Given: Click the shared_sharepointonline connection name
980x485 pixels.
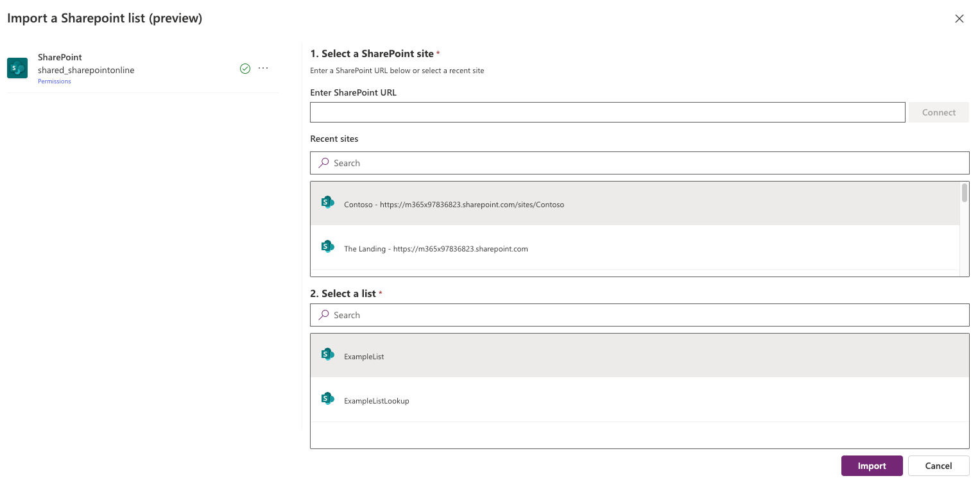Looking at the screenshot, I should (86, 70).
